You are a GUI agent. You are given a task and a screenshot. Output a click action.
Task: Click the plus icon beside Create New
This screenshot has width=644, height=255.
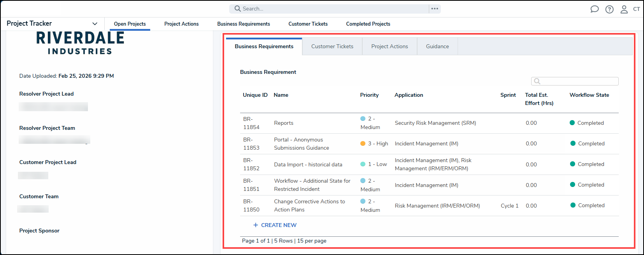click(256, 225)
